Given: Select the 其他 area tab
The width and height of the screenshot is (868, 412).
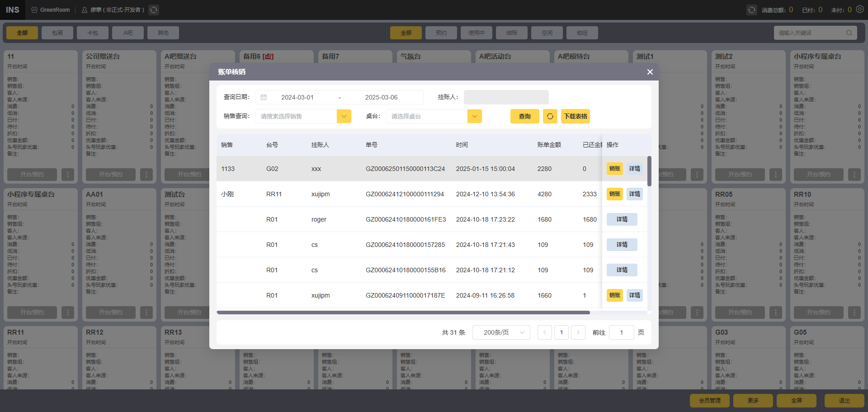Looking at the screenshot, I should (x=163, y=33).
